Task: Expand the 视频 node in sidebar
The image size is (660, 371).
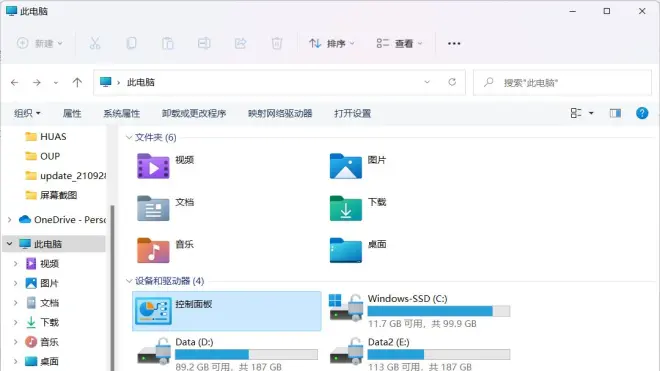Action: 16,264
